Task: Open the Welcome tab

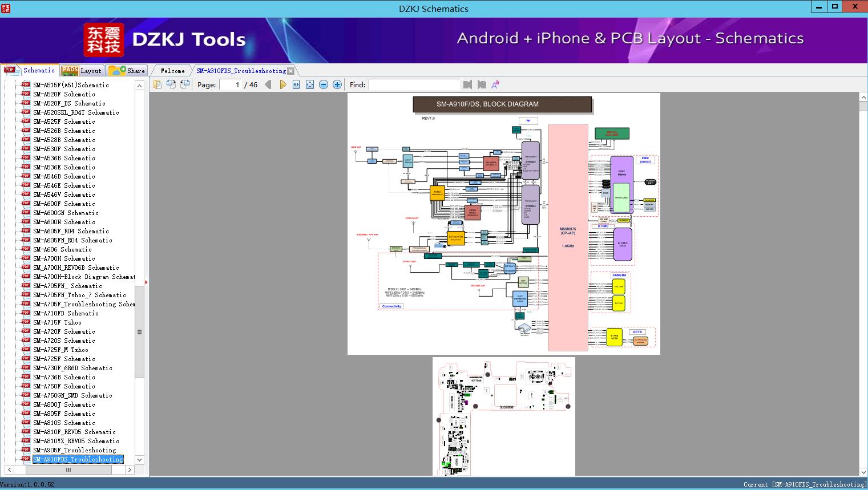Action: pyautogui.click(x=172, y=71)
